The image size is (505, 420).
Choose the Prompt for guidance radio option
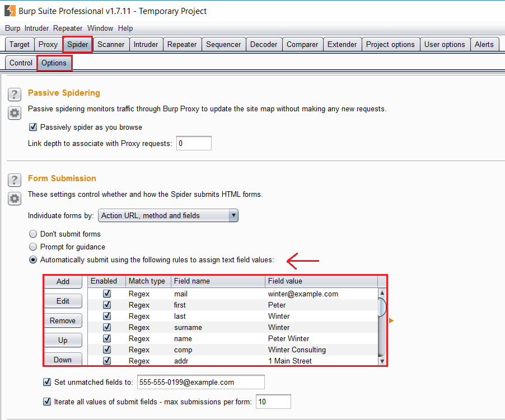(33, 247)
